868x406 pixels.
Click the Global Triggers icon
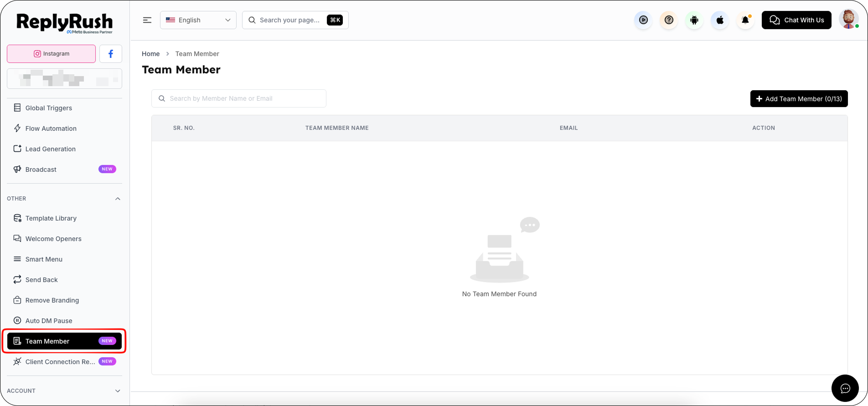point(17,108)
